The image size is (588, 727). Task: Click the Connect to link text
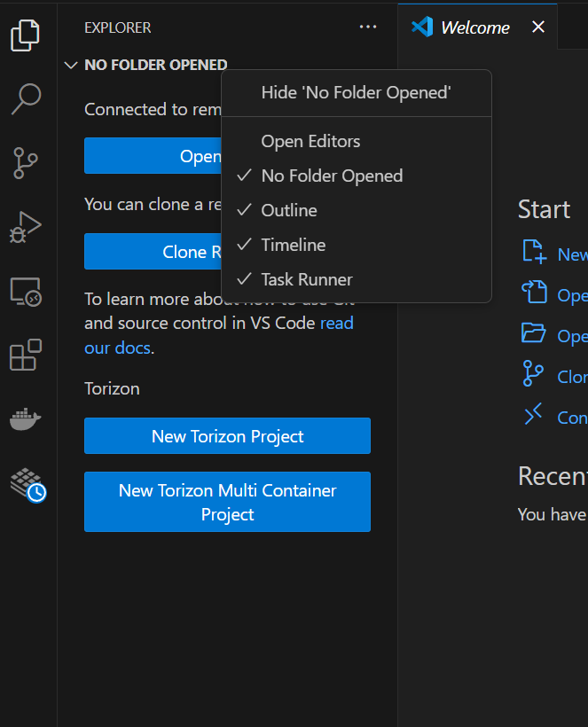pos(573,418)
